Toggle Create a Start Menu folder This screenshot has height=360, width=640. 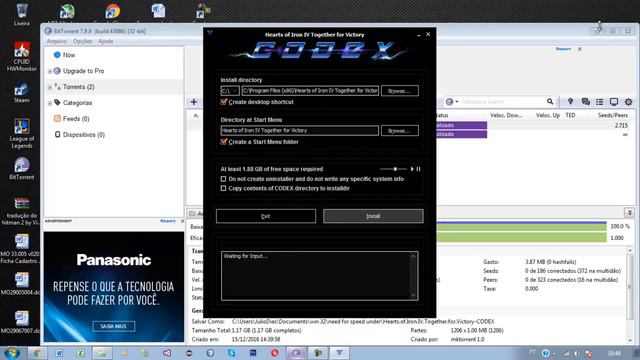coord(223,142)
